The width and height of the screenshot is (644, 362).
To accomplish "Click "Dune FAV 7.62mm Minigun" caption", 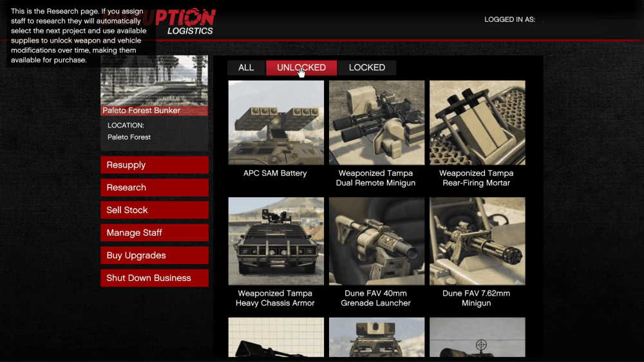I will pos(477,298).
